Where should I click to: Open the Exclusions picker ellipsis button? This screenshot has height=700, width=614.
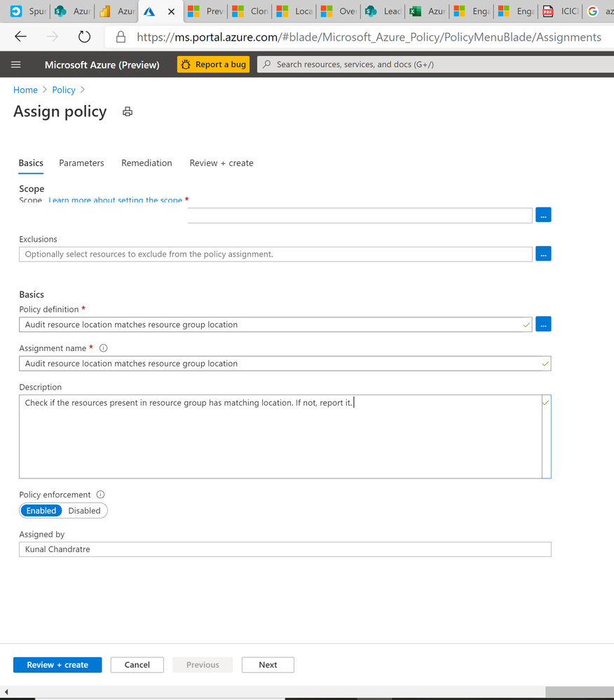point(543,254)
